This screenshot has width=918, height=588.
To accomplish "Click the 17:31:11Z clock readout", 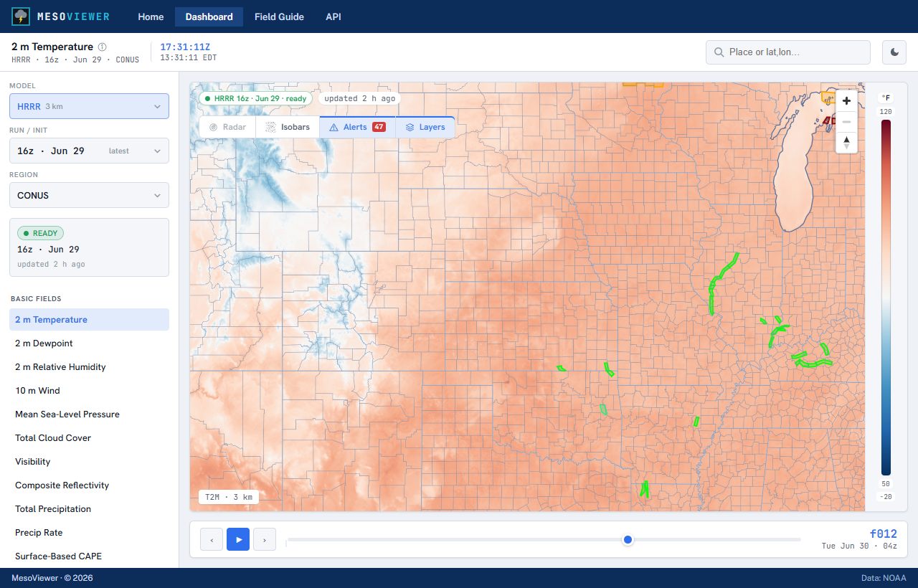I will coord(185,47).
